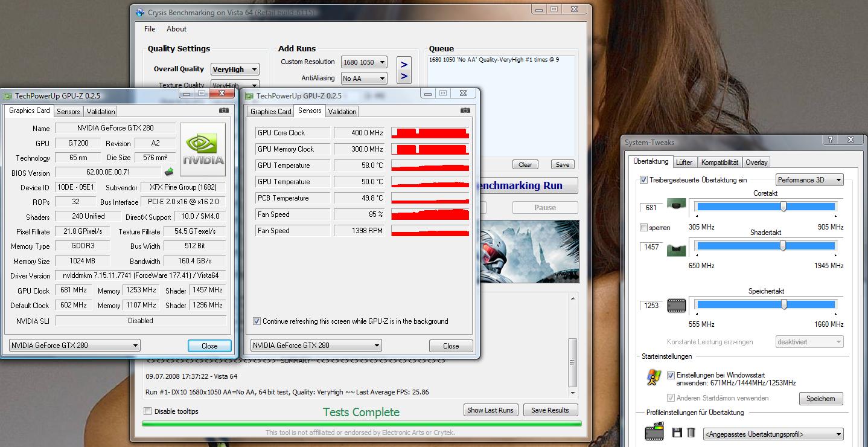Click the Crysis Benchmarking title bar icon

pyautogui.click(x=140, y=12)
